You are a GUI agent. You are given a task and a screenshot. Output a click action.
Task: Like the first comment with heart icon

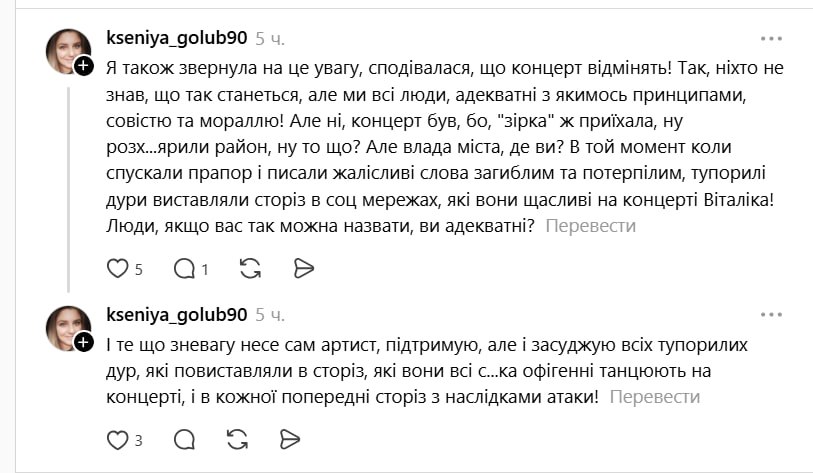118,268
